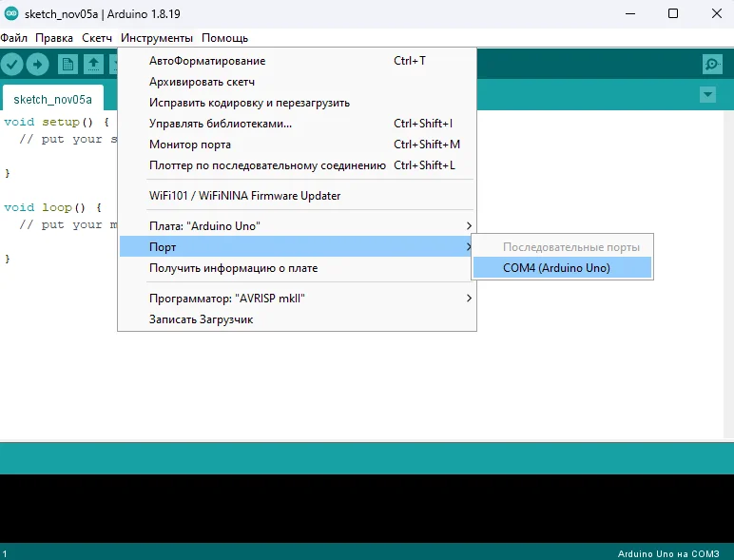
Task: Switch to the sketch_nov05a tab
Action: coord(53,99)
